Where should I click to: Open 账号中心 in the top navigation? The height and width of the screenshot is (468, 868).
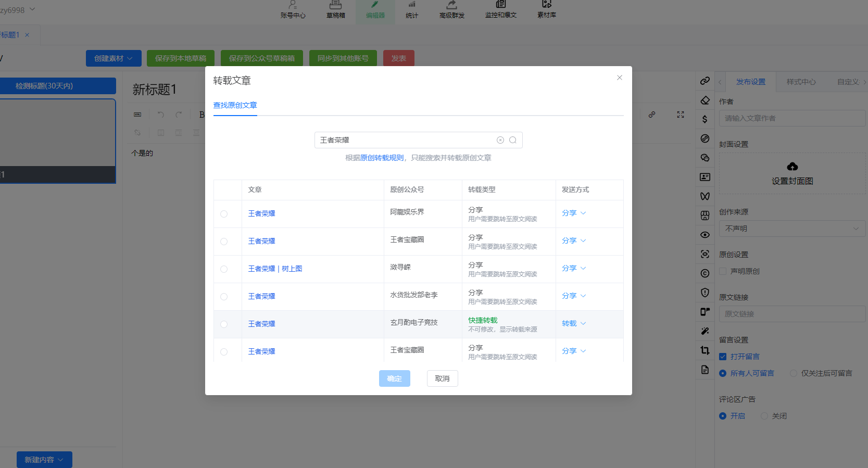(293, 10)
